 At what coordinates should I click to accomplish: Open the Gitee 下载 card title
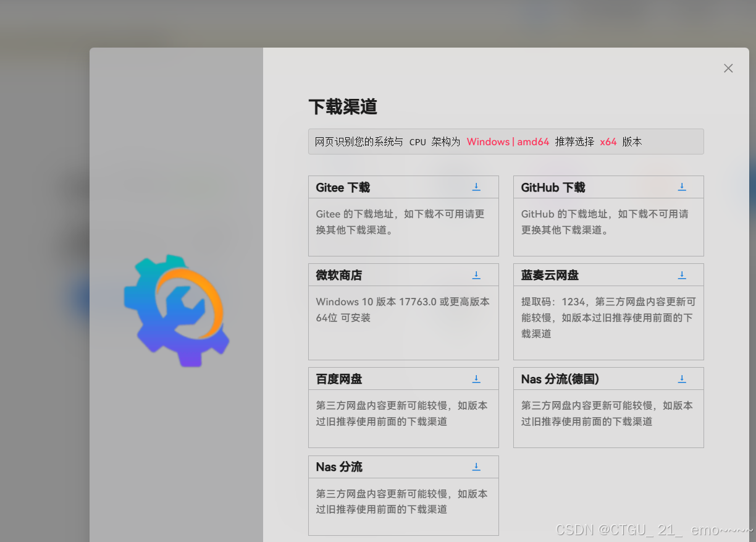tap(343, 187)
